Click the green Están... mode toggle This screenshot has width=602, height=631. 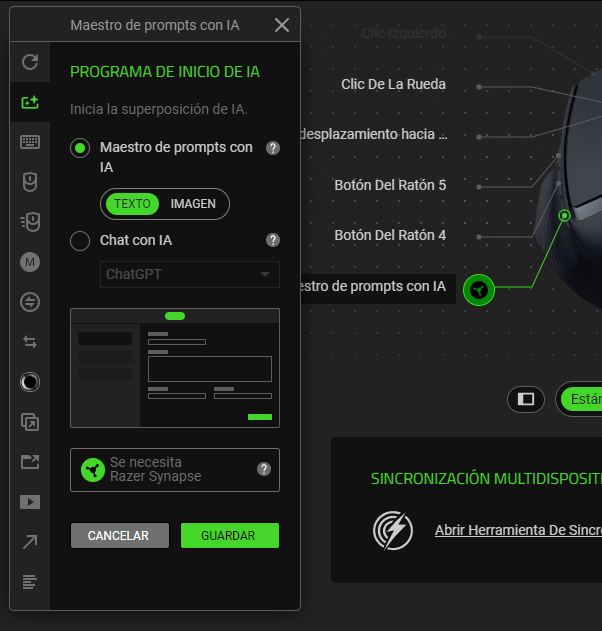tap(581, 399)
